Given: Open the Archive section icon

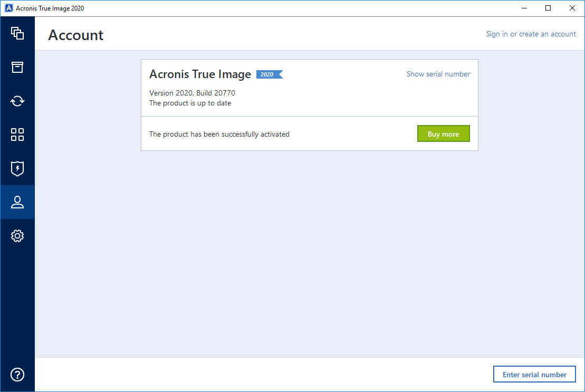Looking at the screenshot, I should click(x=17, y=67).
